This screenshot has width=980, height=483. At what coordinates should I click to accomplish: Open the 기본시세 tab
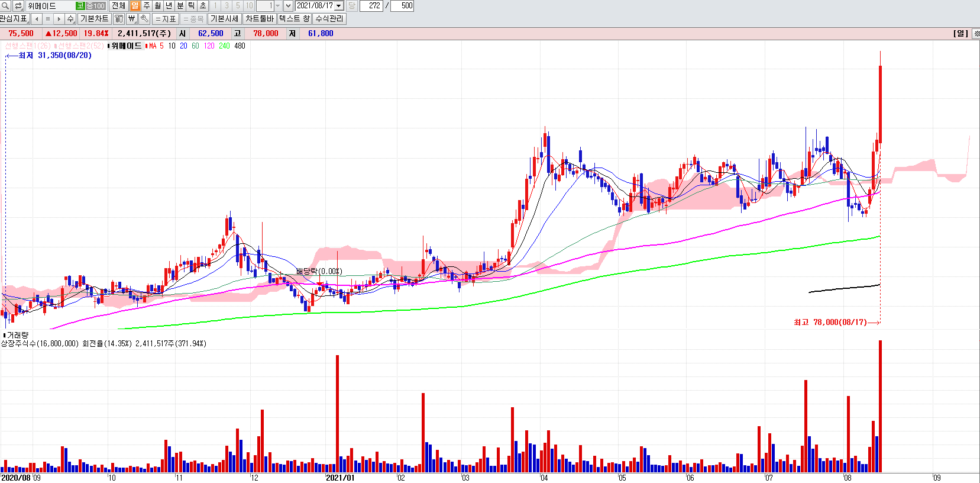click(x=225, y=19)
